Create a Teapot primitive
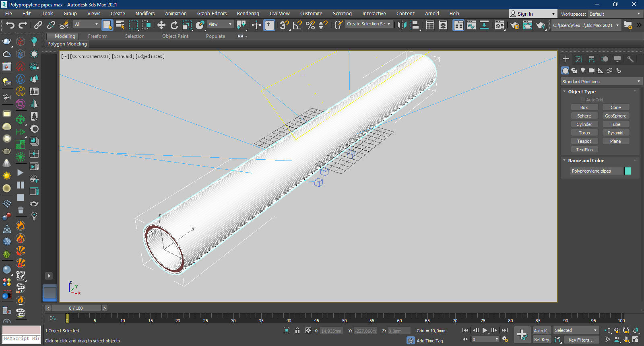Screen dimensions: 644x346 [x=584, y=141]
